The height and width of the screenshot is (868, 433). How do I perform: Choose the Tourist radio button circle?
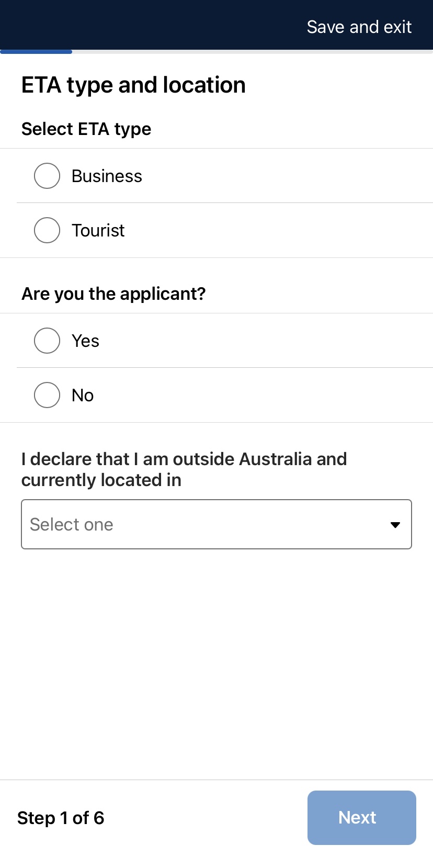[x=47, y=230]
